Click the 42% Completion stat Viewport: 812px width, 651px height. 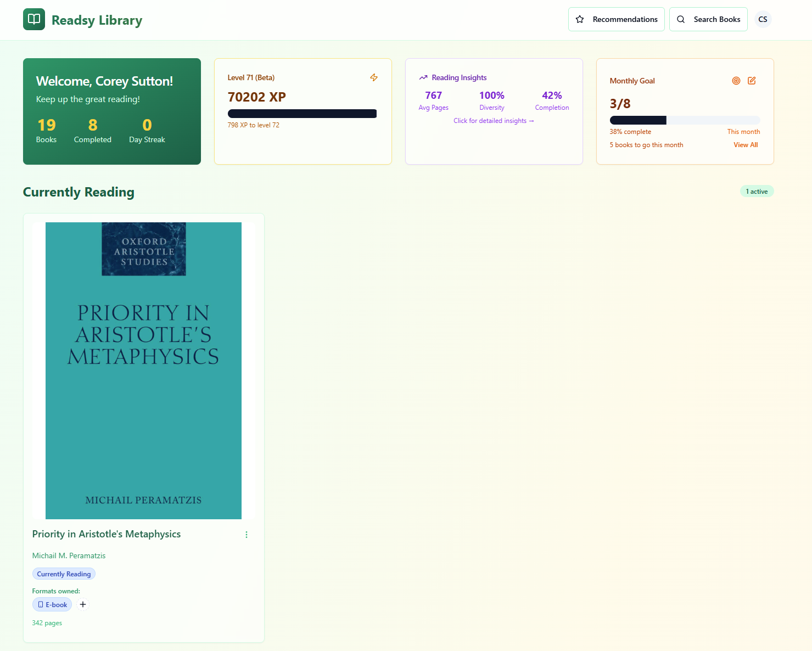pyautogui.click(x=552, y=100)
